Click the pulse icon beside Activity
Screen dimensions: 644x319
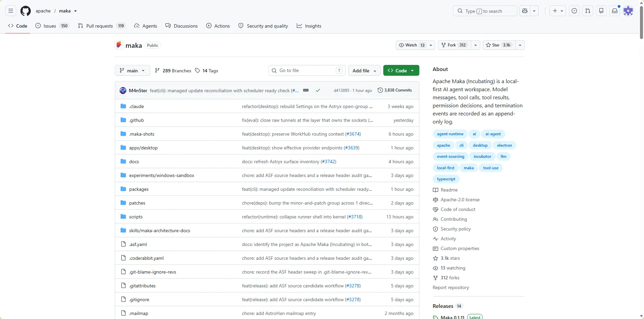(x=436, y=239)
